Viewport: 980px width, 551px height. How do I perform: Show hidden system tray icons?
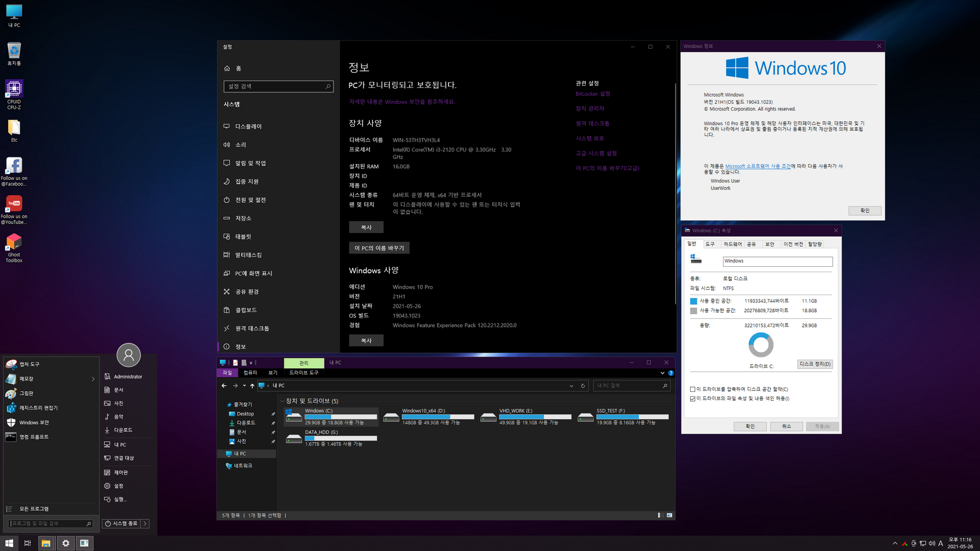(x=895, y=543)
